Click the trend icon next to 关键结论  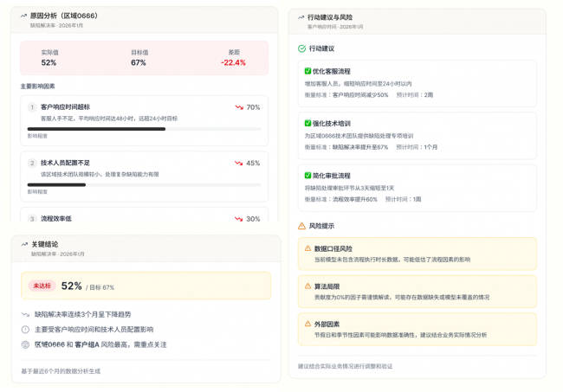click(x=23, y=245)
